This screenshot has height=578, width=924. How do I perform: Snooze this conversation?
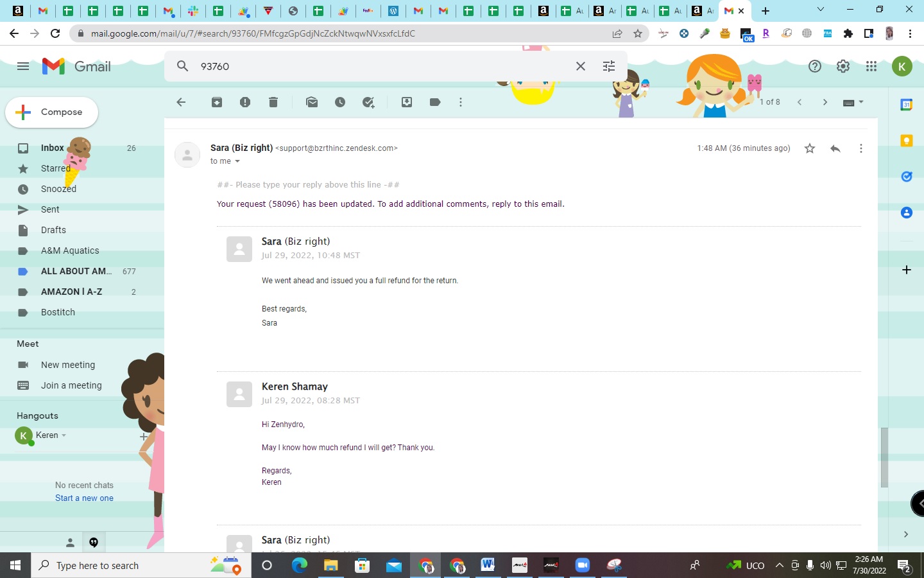pos(340,102)
